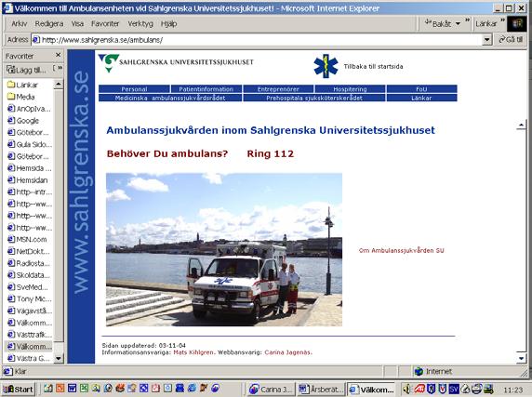
Task: Click the blue Star of Life icon
Action: tap(326, 66)
